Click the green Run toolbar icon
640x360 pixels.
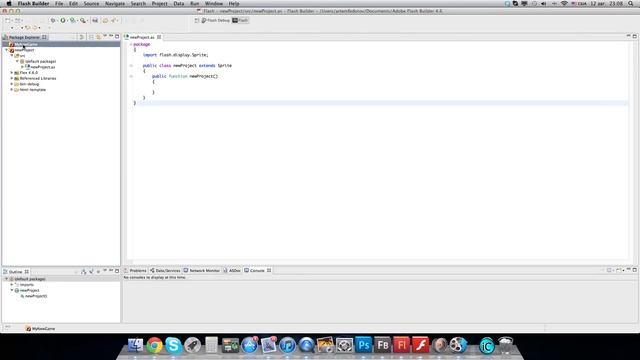63,20
